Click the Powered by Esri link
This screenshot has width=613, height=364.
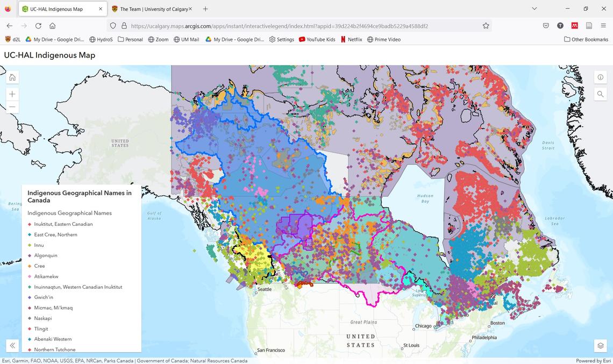(x=592, y=360)
